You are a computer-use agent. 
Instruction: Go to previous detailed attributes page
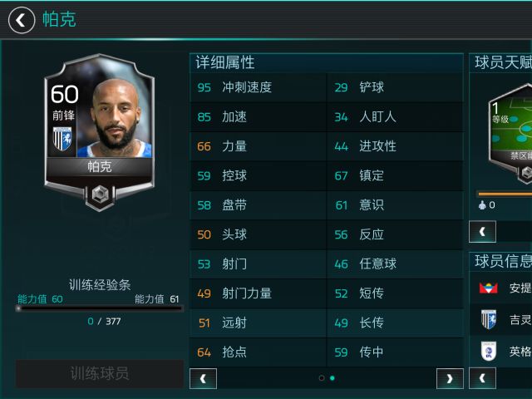click(203, 378)
